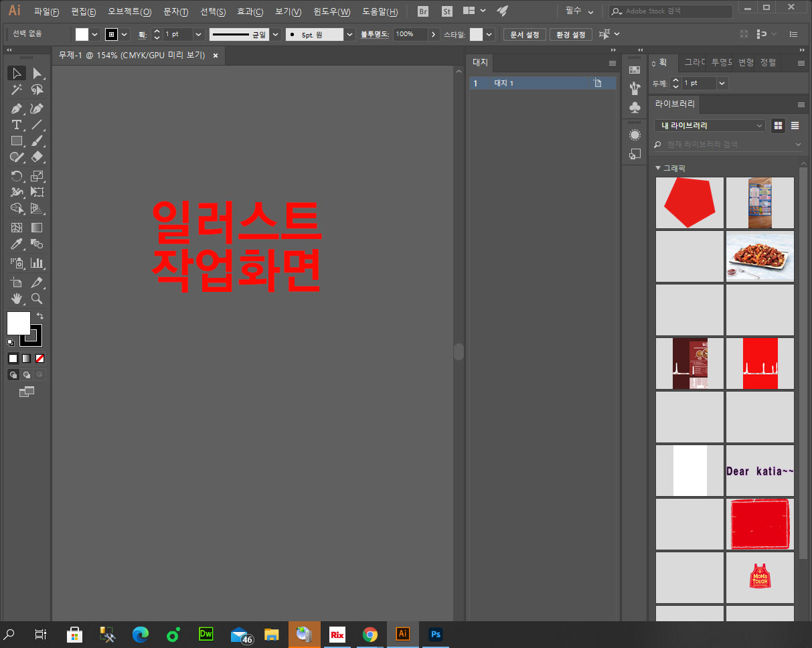Select the Paintbrush tool
812x648 pixels.
coord(37,141)
